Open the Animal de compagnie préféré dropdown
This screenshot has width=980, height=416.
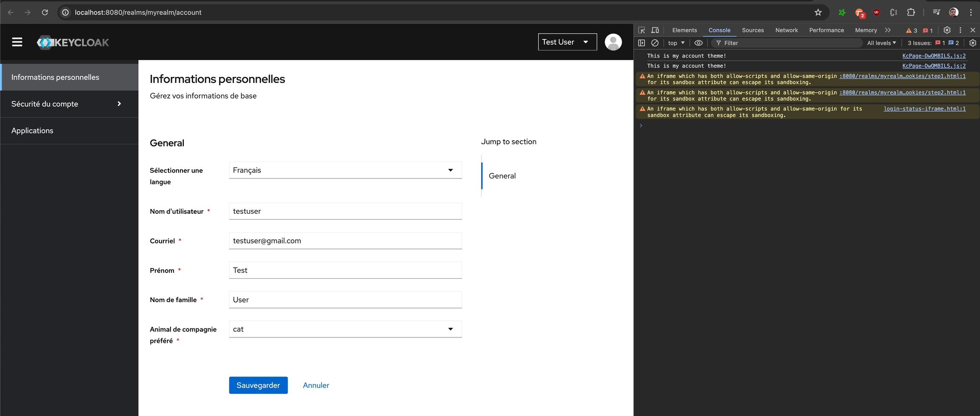point(345,329)
